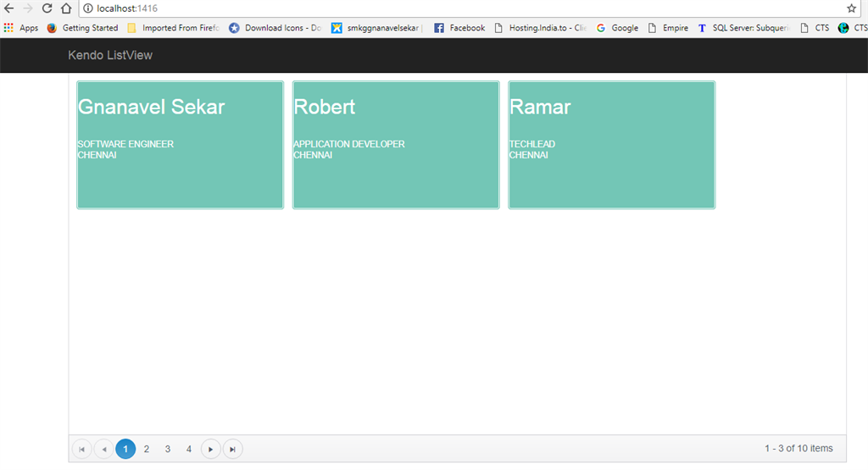Go to page 2 in the pager
The image size is (868, 470).
(147, 449)
